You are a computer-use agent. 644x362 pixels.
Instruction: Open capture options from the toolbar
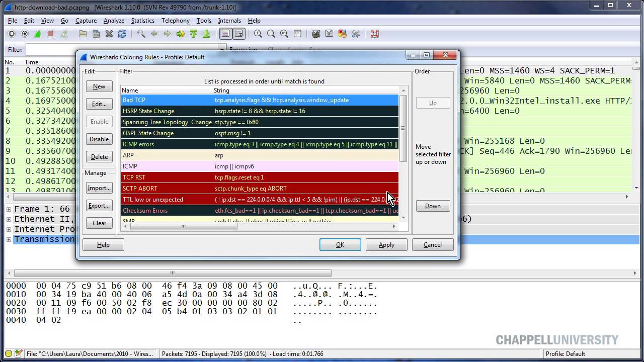pyautogui.click(x=25, y=34)
